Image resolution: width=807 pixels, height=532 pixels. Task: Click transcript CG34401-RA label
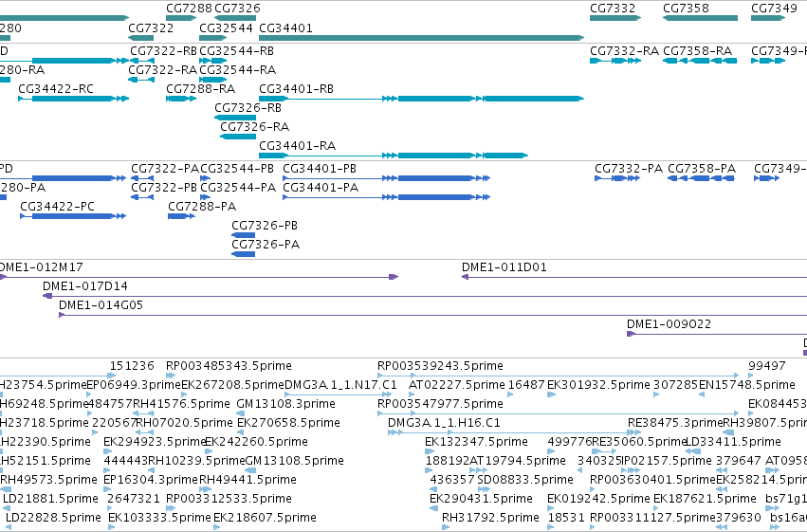[x=297, y=146]
